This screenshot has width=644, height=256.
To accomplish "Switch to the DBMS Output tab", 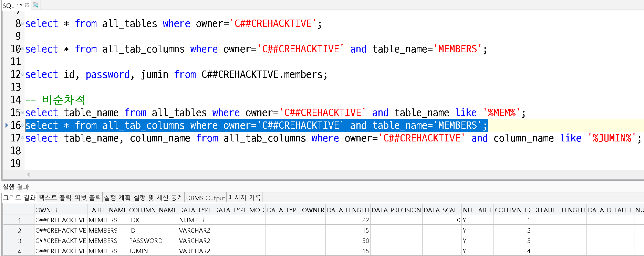I will coord(206,198).
